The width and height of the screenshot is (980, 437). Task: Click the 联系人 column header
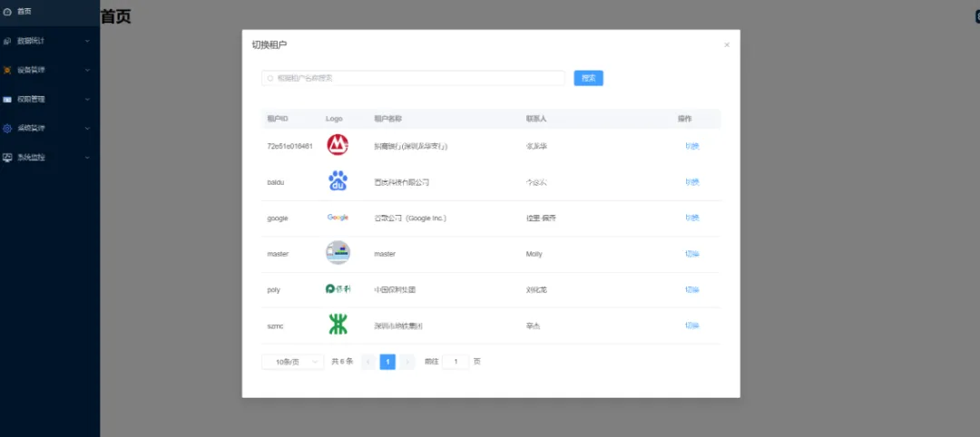point(536,119)
